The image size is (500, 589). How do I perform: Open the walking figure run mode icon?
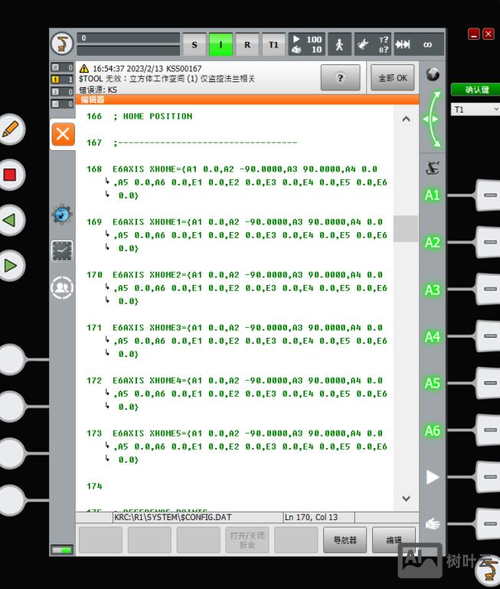[x=340, y=45]
